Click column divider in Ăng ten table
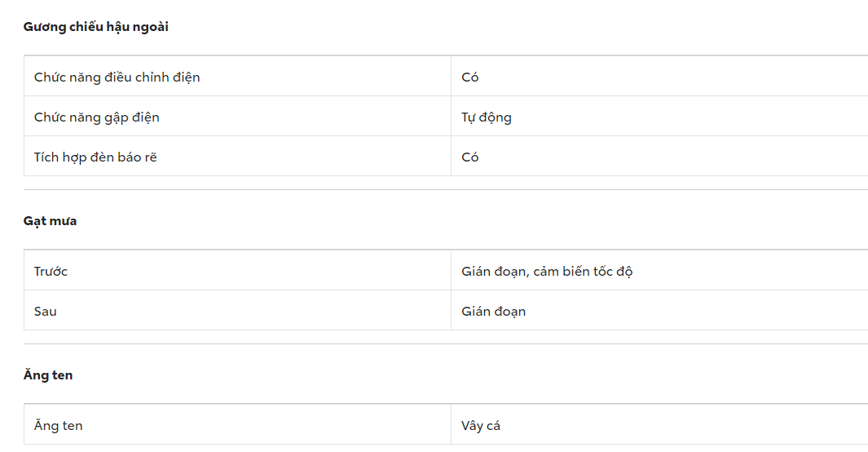 pos(451,426)
